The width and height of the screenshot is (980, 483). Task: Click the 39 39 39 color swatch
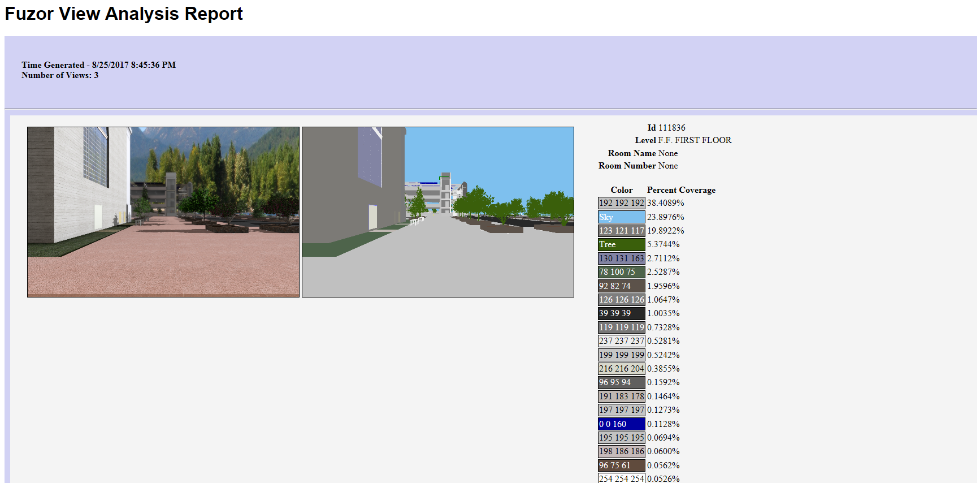click(x=622, y=313)
